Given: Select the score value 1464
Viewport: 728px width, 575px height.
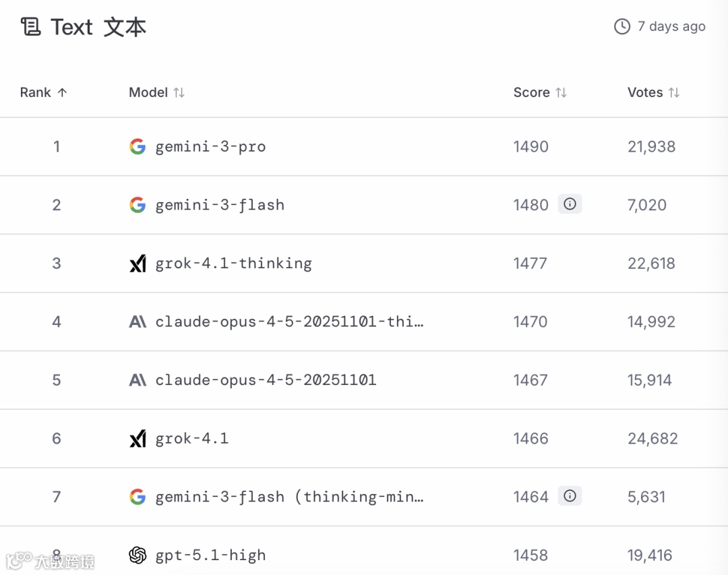Looking at the screenshot, I should (530, 497).
